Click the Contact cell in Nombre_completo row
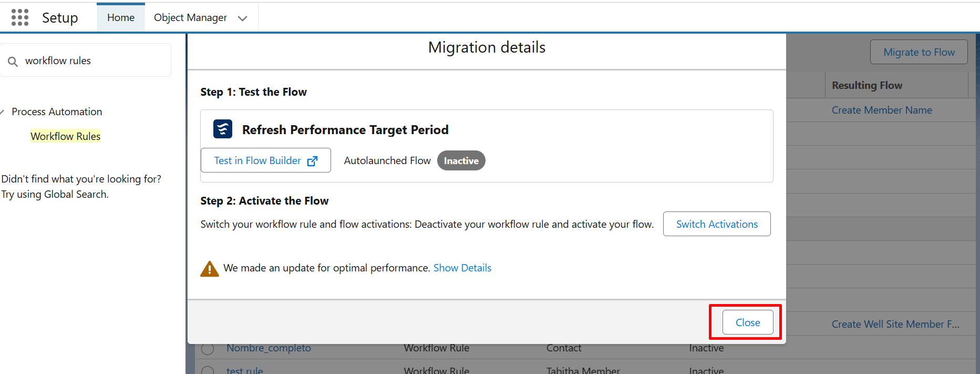This screenshot has height=374, width=980. click(564, 348)
